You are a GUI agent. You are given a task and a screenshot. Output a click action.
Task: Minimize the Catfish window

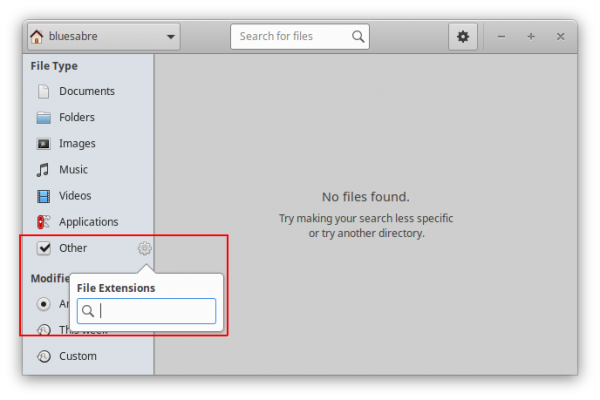tap(501, 37)
